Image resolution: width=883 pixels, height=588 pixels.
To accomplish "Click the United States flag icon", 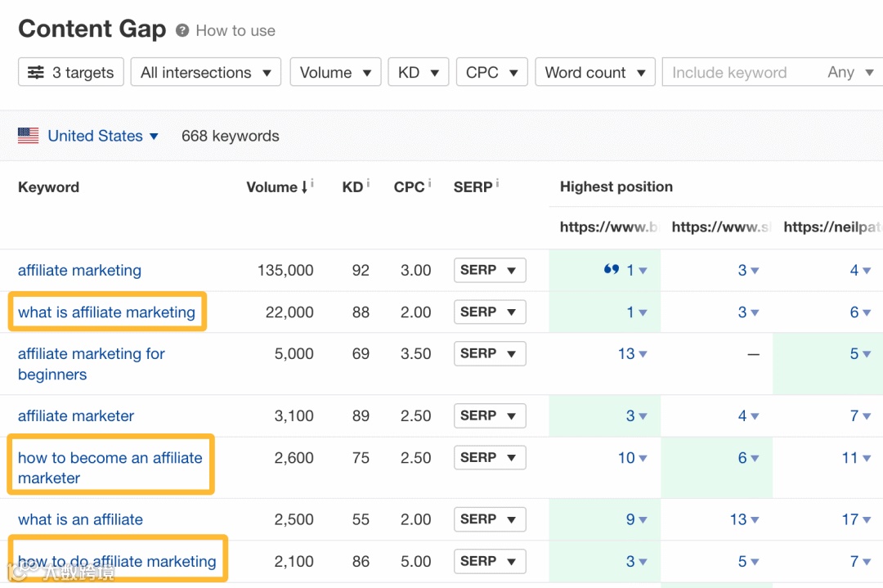I will [x=29, y=137].
